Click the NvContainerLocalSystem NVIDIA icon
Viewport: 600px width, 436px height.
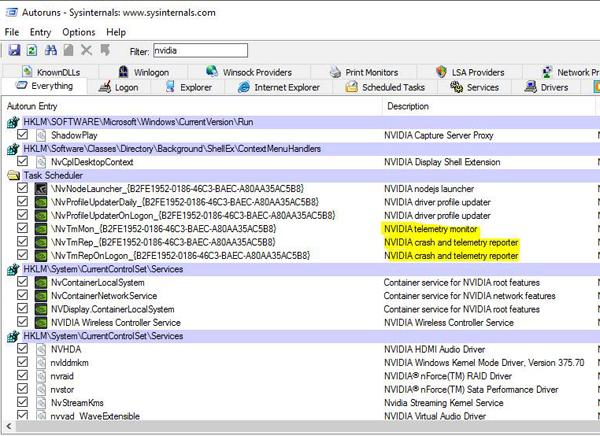pos(41,283)
